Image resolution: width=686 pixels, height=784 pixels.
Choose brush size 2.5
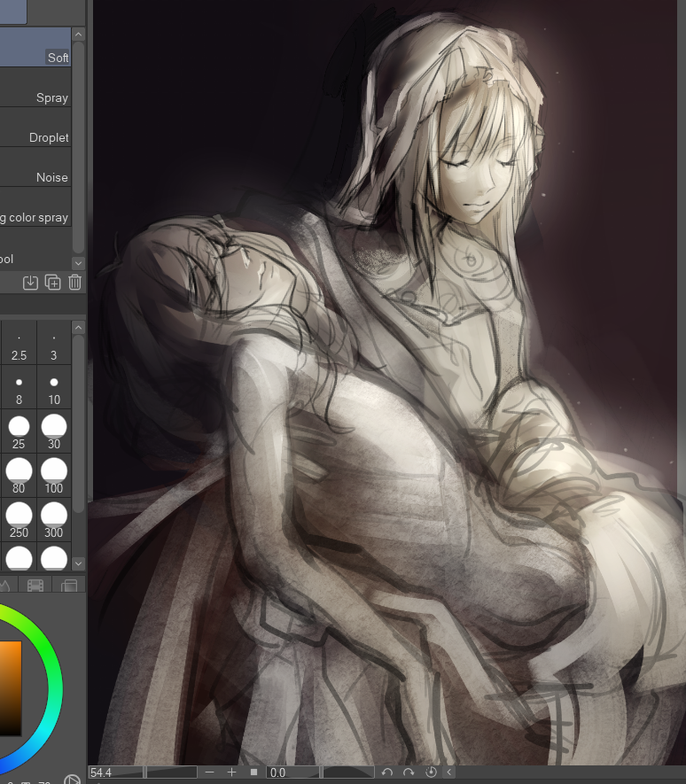click(19, 343)
